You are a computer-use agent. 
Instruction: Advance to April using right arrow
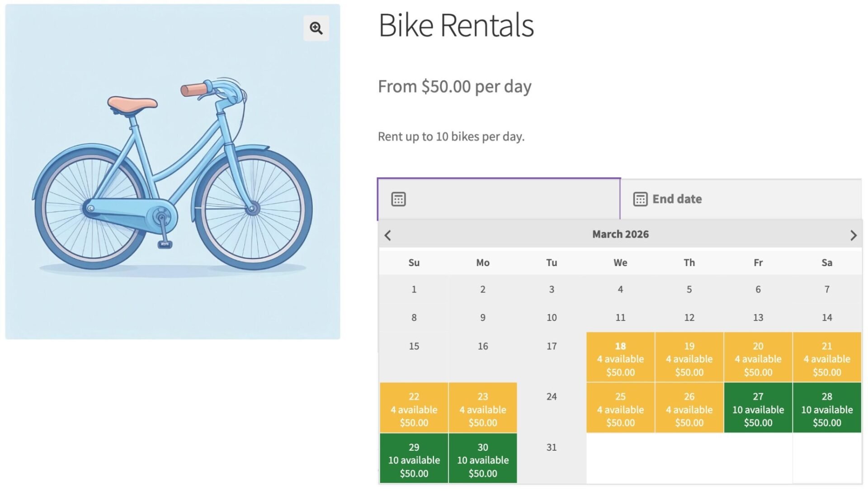854,235
